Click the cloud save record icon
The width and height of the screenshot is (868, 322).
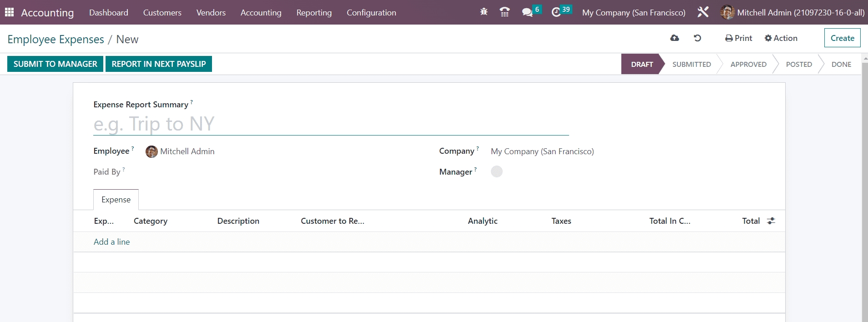click(x=675, y=38)
